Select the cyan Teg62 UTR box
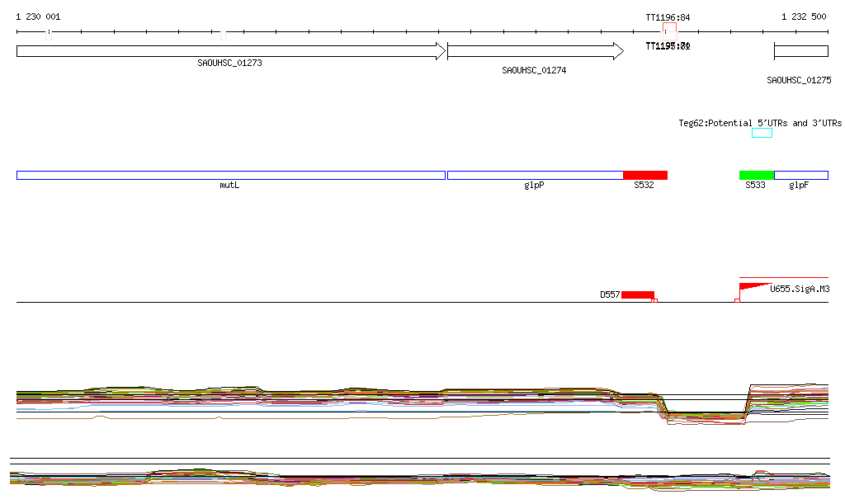This screenshot has width=845, height=504. (x=762, y=133)
